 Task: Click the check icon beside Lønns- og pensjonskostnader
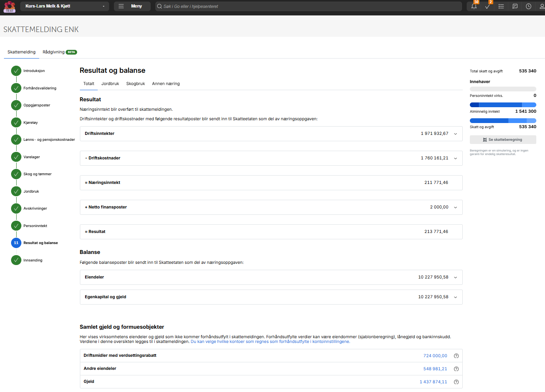click(16, 140)
